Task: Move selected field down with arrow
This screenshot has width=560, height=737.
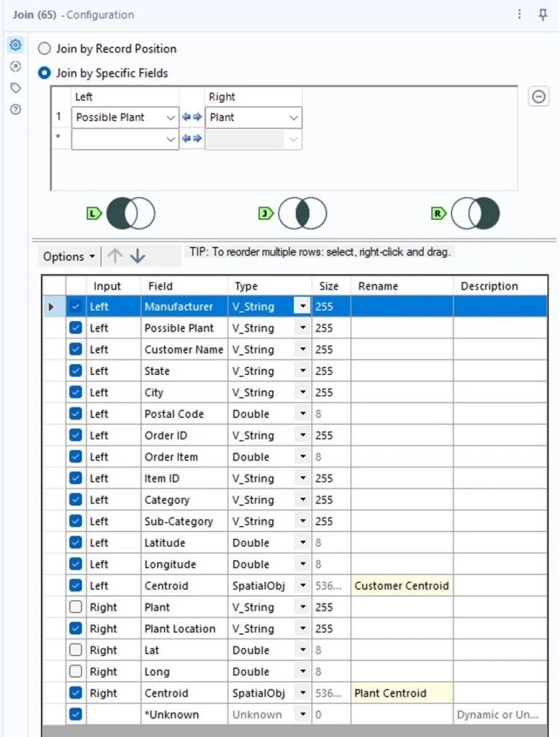Action: 137,256
